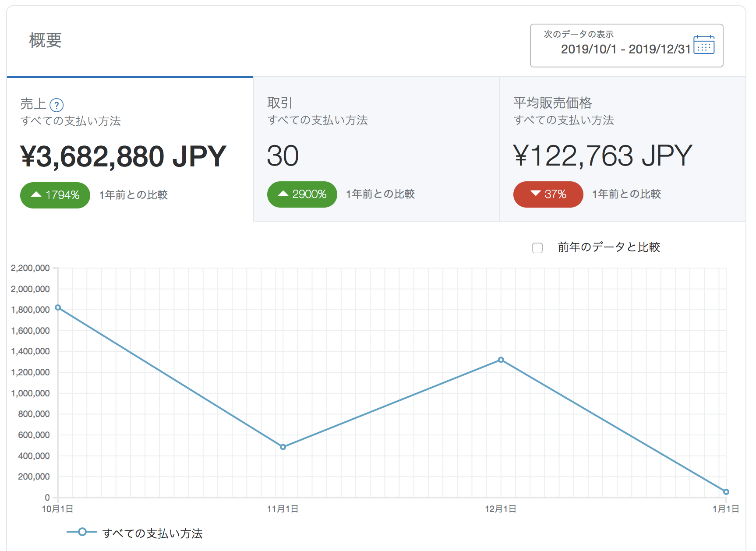This screenshot has height=551, width=756.
Task: Click the 前年のデータと比較 label text
Action: coord(608,247)
